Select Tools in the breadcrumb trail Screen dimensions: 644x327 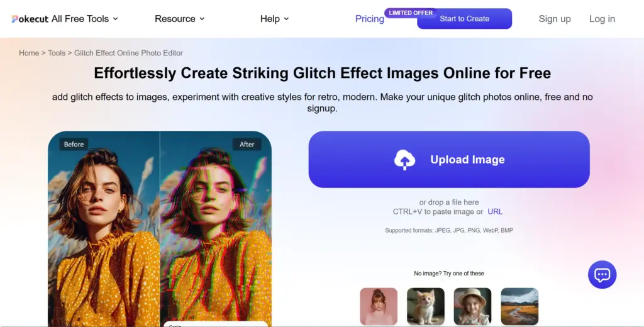click(x=57, y=53)
